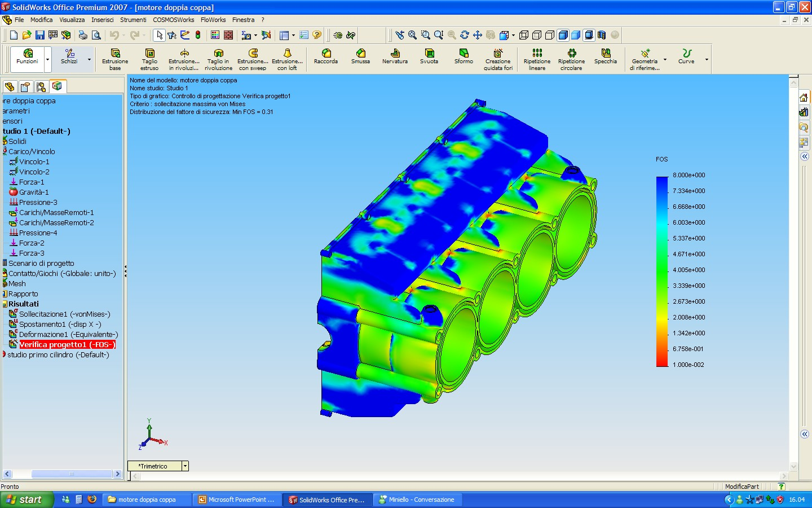Select the Mesh tree item
This screenshot has height=508, width=812.
pyautogui.click(x=16, y=284)
